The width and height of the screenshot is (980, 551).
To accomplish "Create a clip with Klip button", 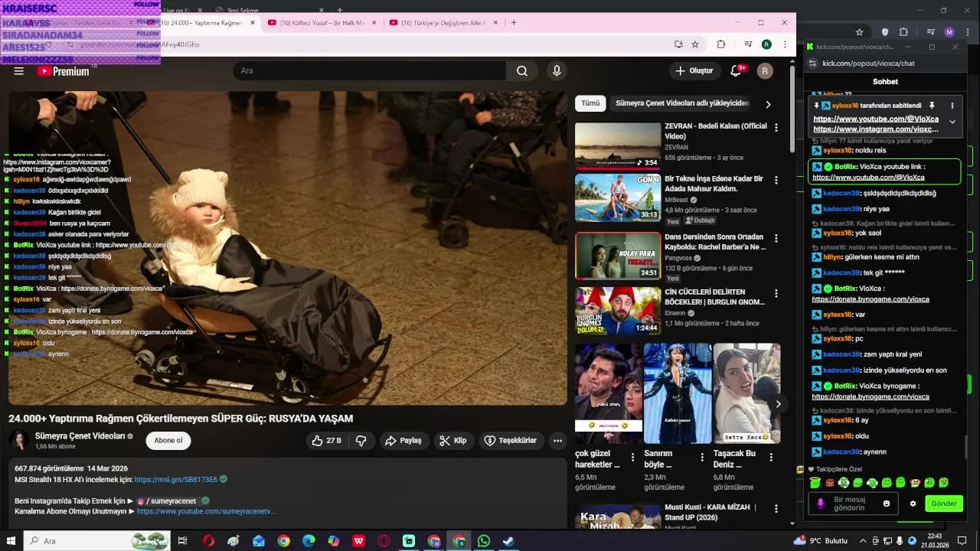I will pyautogui.click(x=454, y=441).
